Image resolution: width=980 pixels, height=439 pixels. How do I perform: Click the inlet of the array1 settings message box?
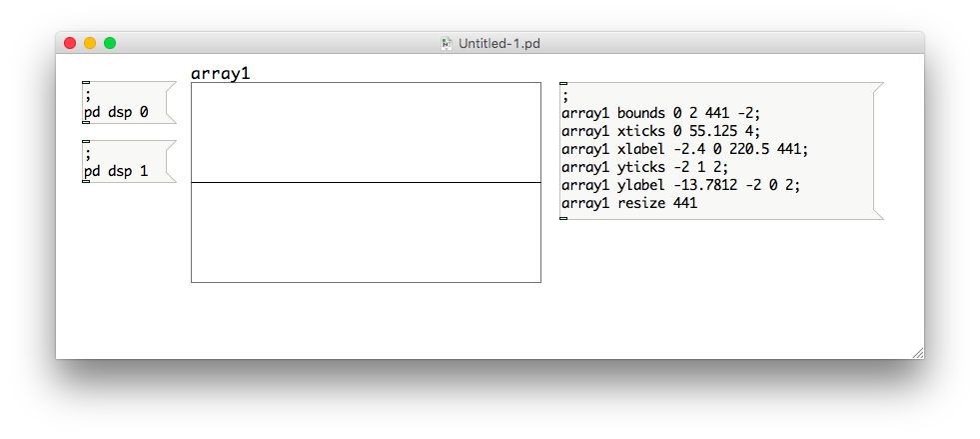click(x=563, y=83)
